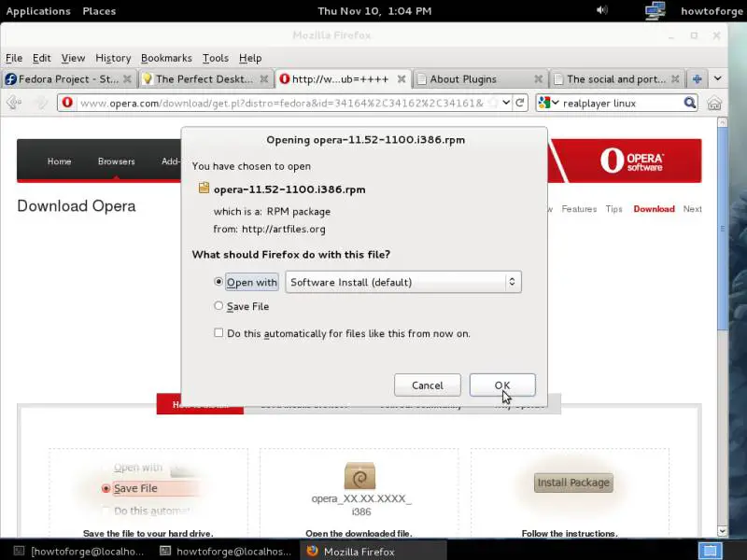Expand the URL history dropdown arrow
The image size is (747, 560).
tap(506, 103)
